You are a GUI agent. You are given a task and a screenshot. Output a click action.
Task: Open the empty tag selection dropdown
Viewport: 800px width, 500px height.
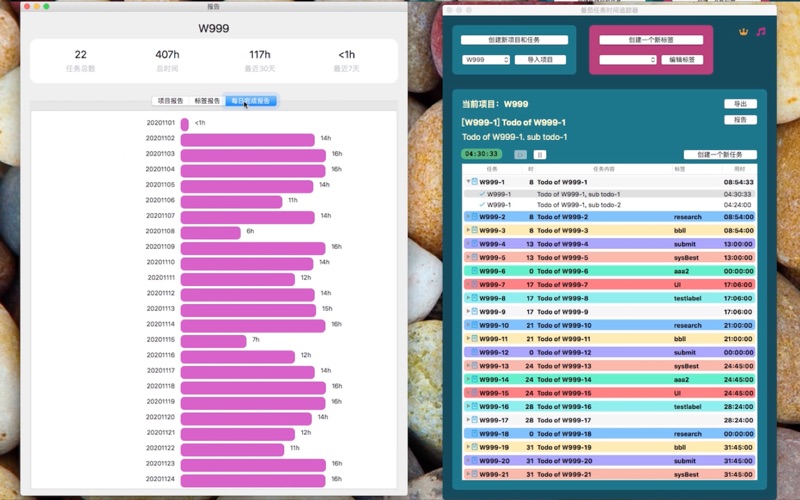tap(627, 60)
